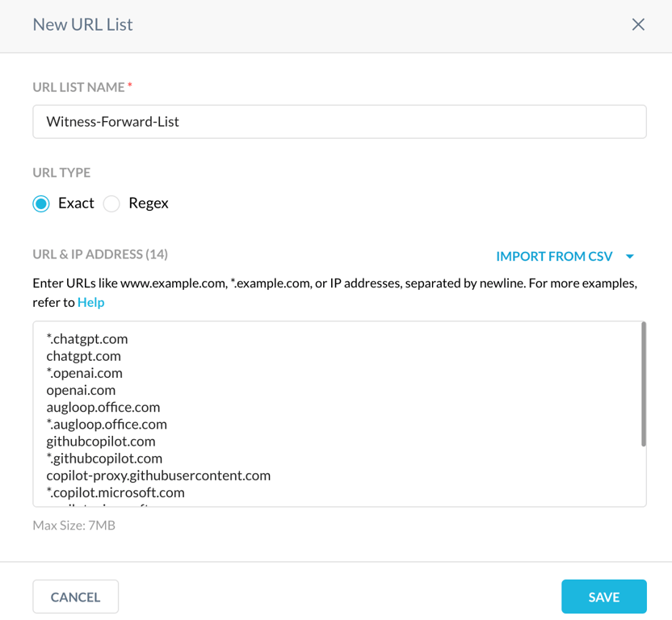Save the new URL list
Image resolution: width=672 pixels, height=620 pixels.
603,597
